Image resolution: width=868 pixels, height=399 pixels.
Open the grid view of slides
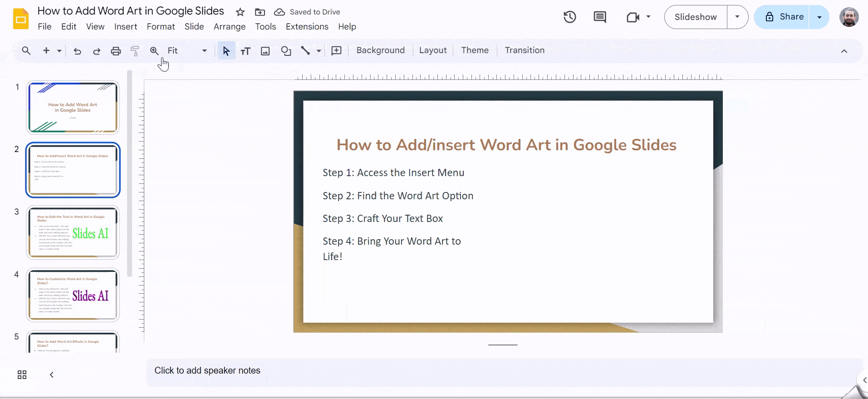tap(22, 374)
